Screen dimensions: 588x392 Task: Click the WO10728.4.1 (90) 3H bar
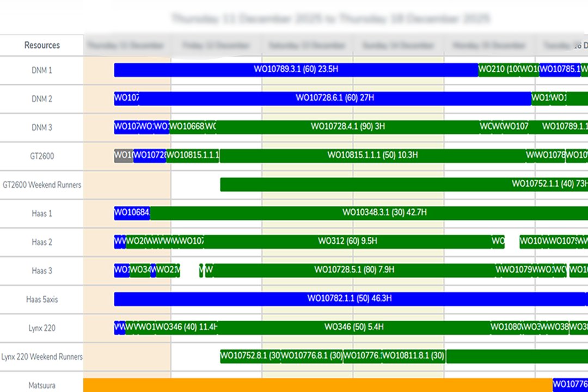[347, 127]
